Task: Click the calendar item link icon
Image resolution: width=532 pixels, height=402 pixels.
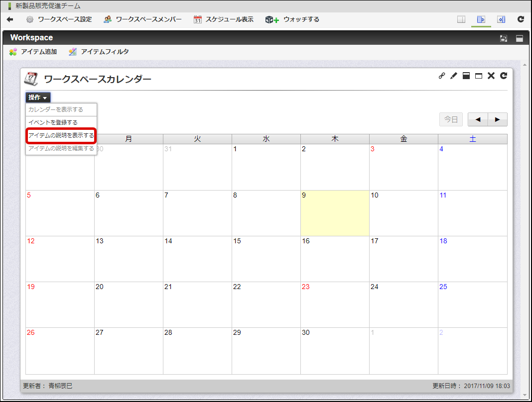Action: tap(442, 76)
